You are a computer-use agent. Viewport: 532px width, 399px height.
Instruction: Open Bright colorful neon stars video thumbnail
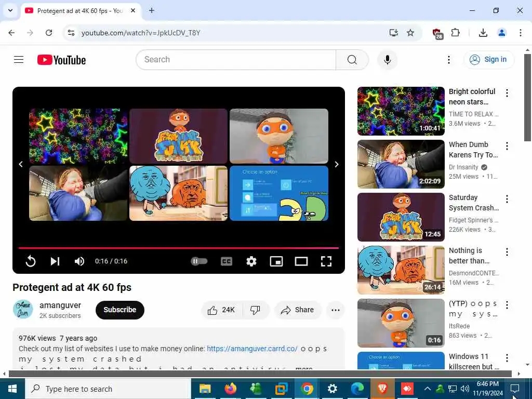point(401,111)
